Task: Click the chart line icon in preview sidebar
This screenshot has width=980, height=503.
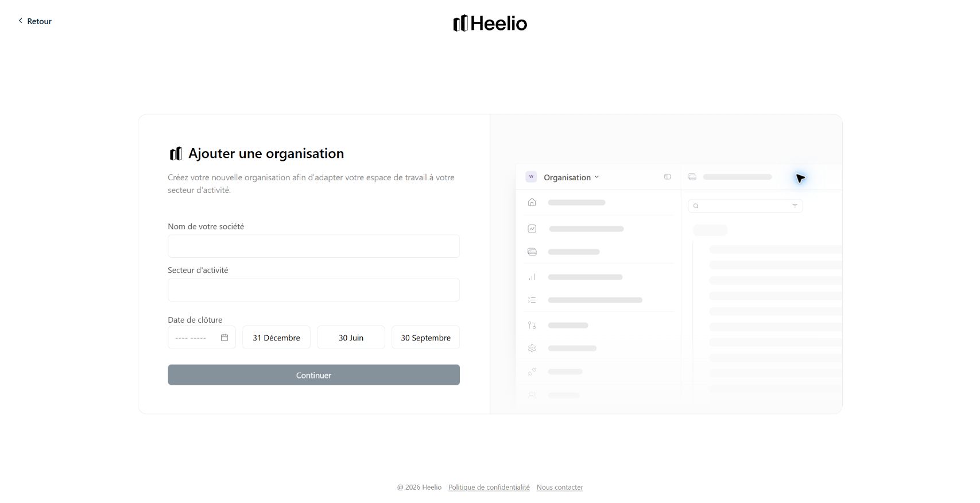Action: click(x=532, y=229)
